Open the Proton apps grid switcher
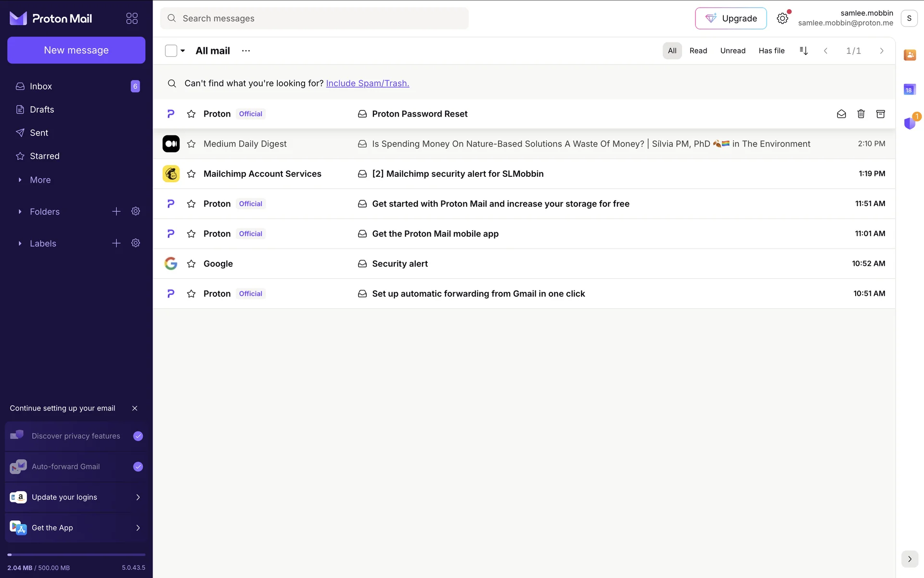Screen dimensions: 924x578 [x=132, y=18]
